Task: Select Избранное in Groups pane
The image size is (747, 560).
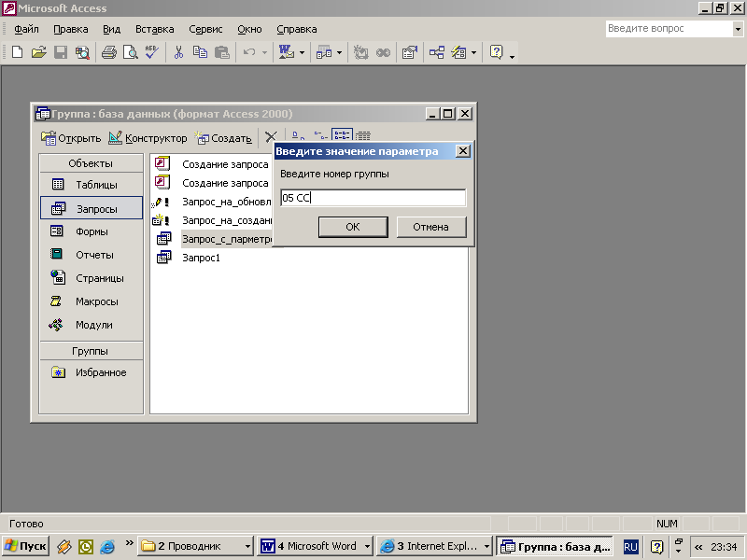Action: (91, 372)
